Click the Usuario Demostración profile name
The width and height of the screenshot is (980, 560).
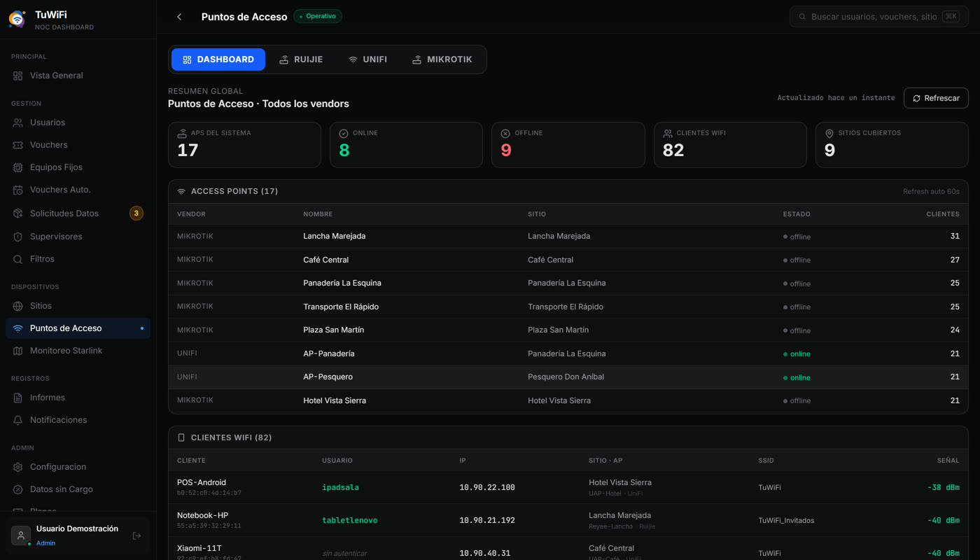77,528
